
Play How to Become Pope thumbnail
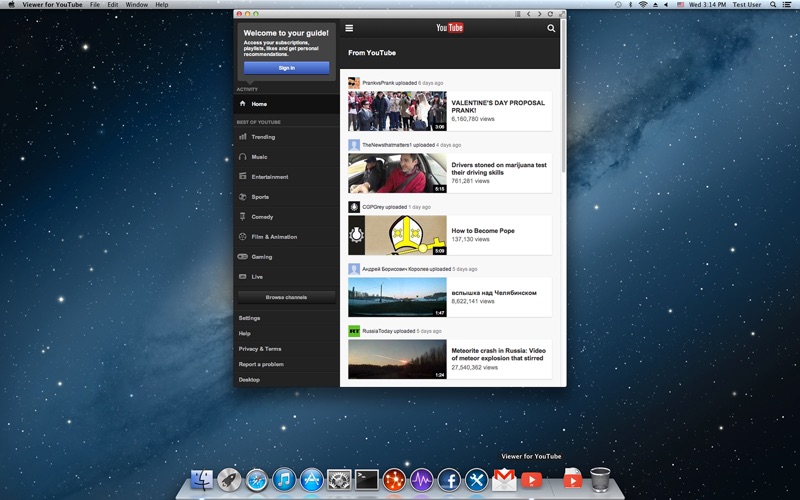click(x=397, y=235)
